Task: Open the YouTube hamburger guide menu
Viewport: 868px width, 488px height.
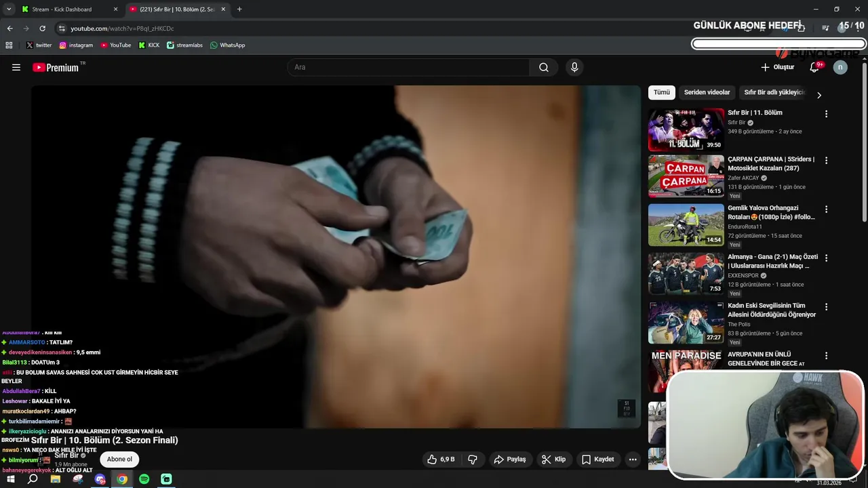Action: (16, 67)
